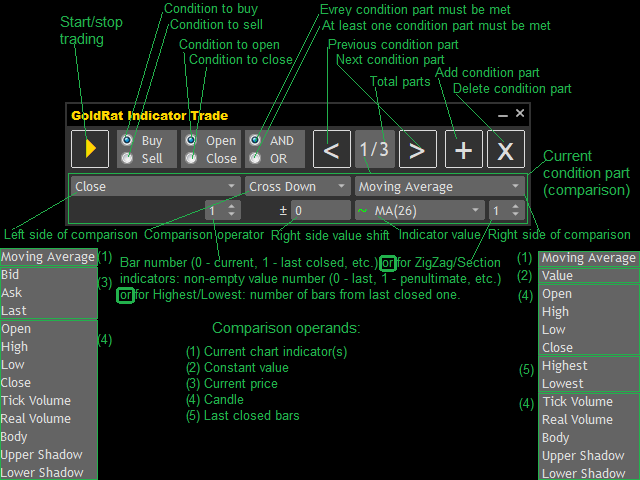
Task: Open the Cross Down operator dropdown
Action: 298,187
